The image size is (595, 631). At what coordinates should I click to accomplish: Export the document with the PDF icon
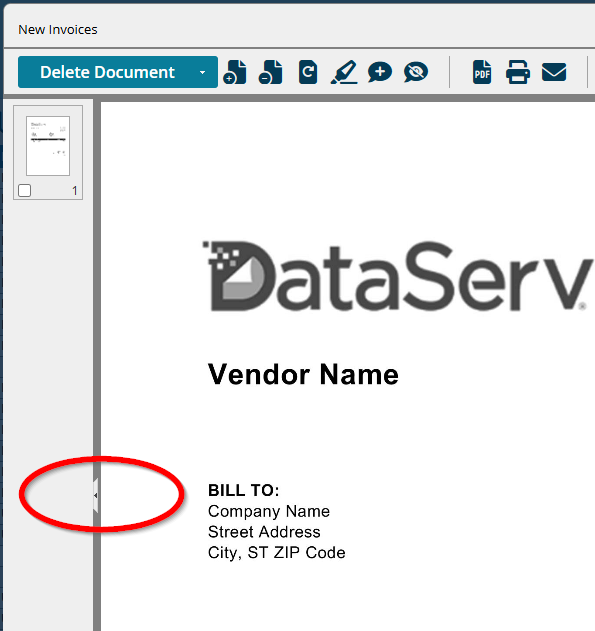click(x=482, y=72)
